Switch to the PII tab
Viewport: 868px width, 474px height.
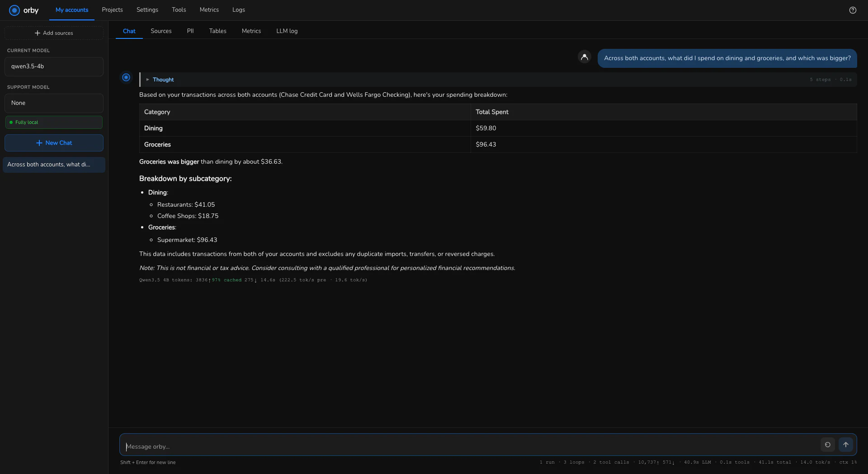point(190,31)
